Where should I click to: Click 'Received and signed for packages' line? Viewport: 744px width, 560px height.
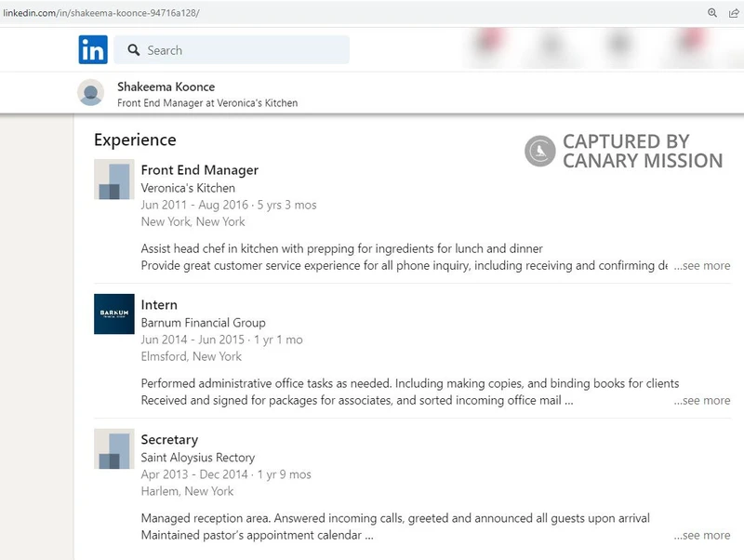point(357,401)
